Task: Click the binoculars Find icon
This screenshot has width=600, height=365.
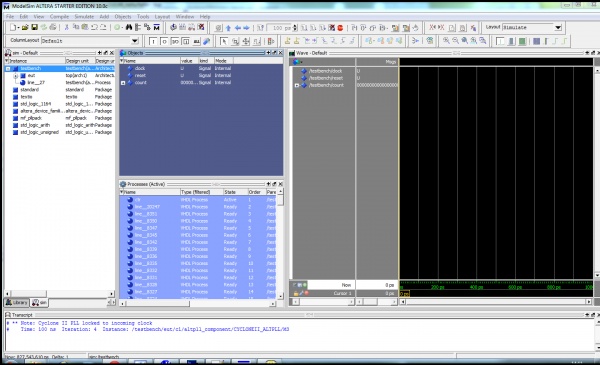Action: (129, 27)
